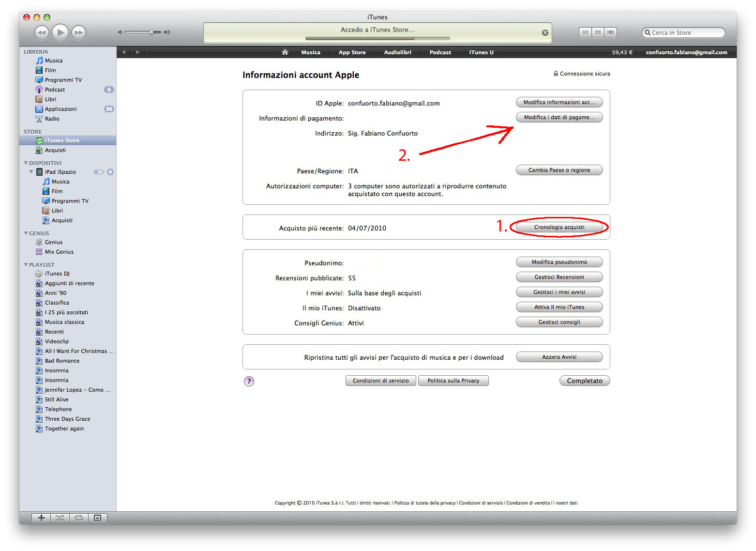This screenshot has height=551, width=756.
Task: Open Condizioni di servizio
Action: [x=381, y=381]
